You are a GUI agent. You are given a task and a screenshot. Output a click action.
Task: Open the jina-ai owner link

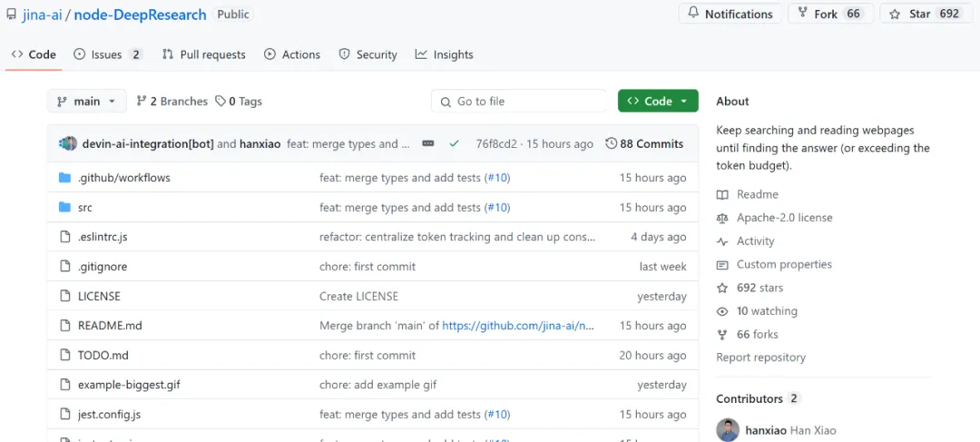pyautogui.click(x=42, y=15)
